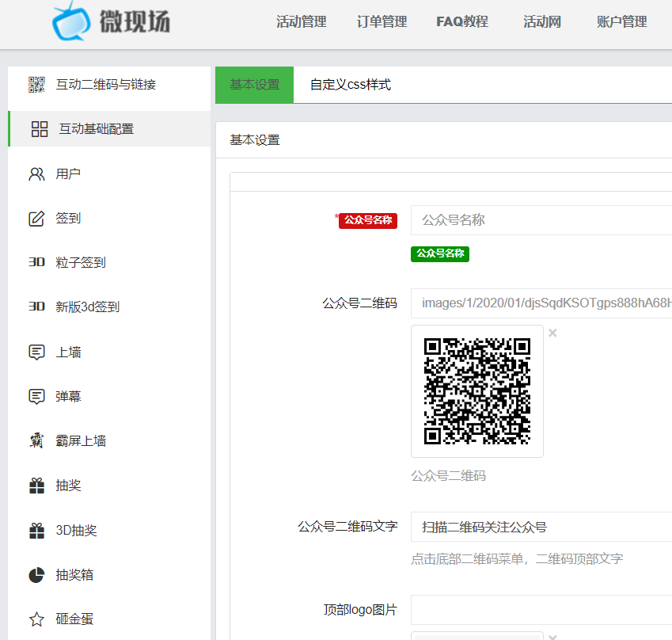Click the pie chart icon beside 抽奖箱
This screenshot has height=640, width=672.
(36, 575)
